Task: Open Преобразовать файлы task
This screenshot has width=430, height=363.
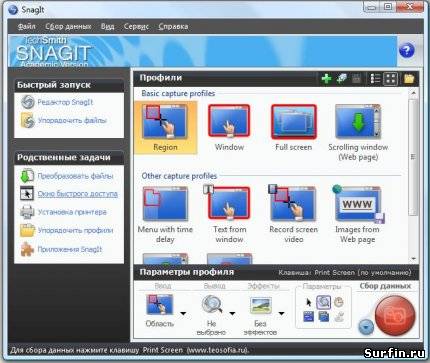Action: click(x=75, y=176)
